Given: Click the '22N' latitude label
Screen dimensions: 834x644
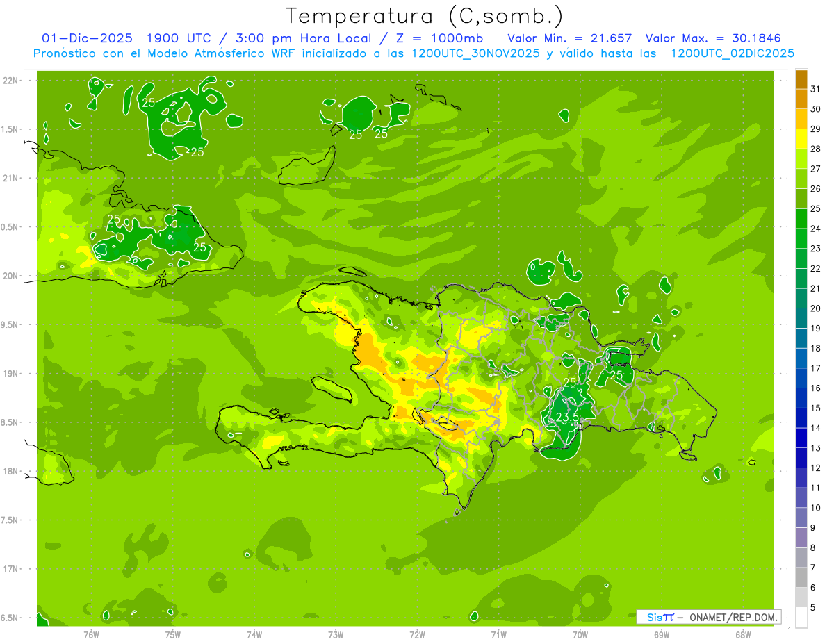Looking at the screenshot, I should pos(11,81).
